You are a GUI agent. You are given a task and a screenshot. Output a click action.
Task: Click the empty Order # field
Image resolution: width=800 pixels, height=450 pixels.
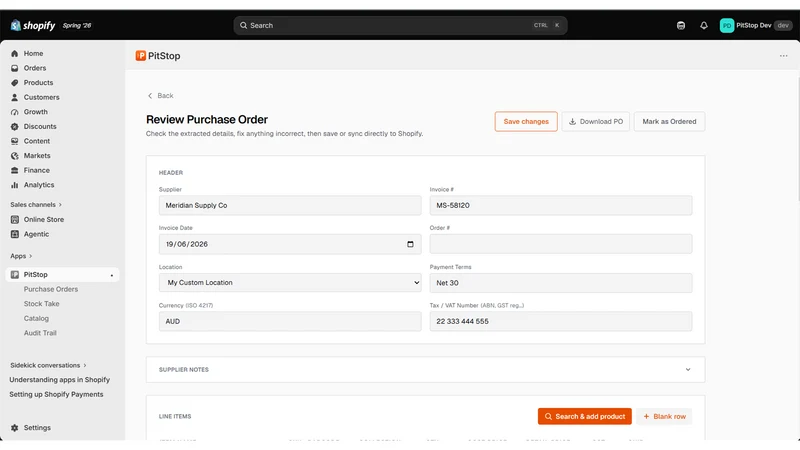pyautogui.click(x=561, y=244)
